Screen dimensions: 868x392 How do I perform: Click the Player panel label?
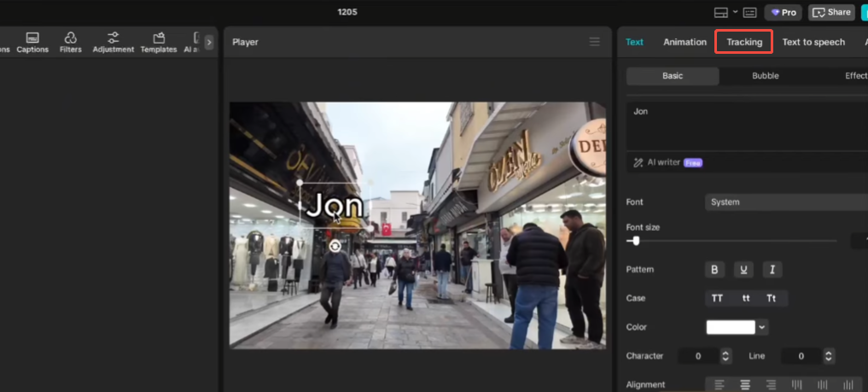click(245, 42)
